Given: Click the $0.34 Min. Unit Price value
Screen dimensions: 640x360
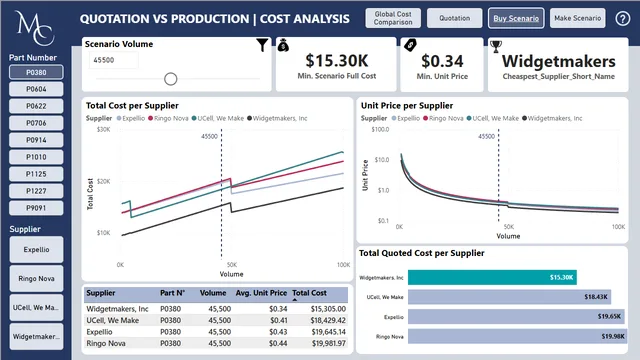Looking at the screenshot, I should [442, 61].
